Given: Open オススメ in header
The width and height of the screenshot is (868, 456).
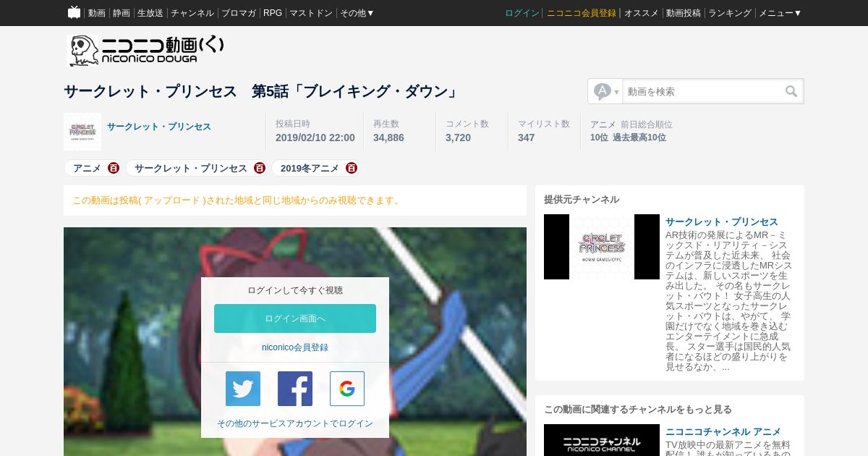Looking at the screenshot, I should click(642, 13).
